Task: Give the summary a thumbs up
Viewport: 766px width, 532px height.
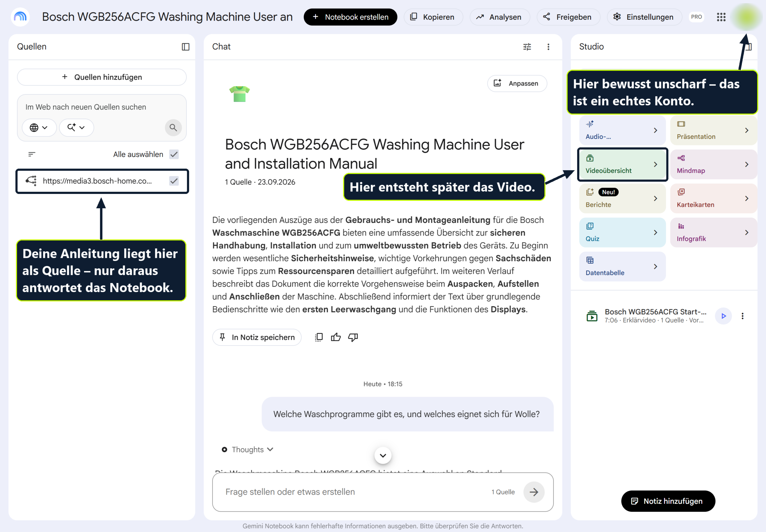Action: pos(336,337)
